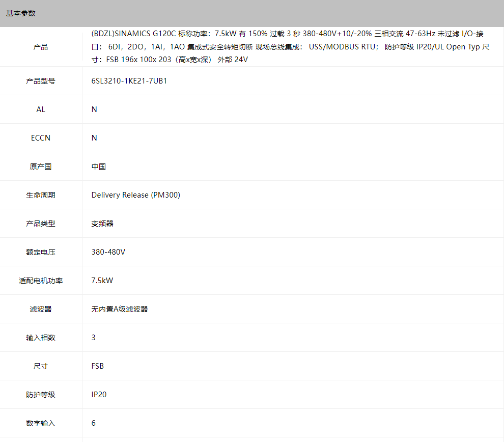Click the N value in the AL row
Image resolution: width=504 pixels, height=442 pixels.
[94, 109]
